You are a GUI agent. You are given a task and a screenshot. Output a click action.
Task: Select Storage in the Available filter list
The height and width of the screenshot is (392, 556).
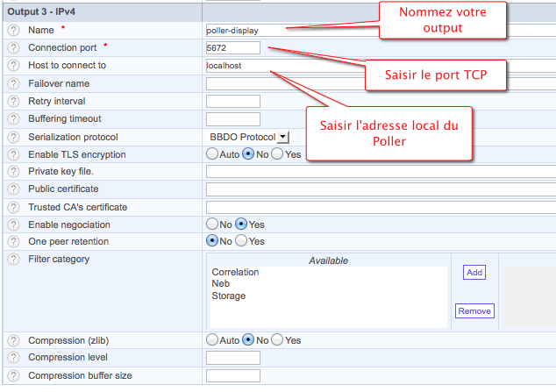coord(228,296)
